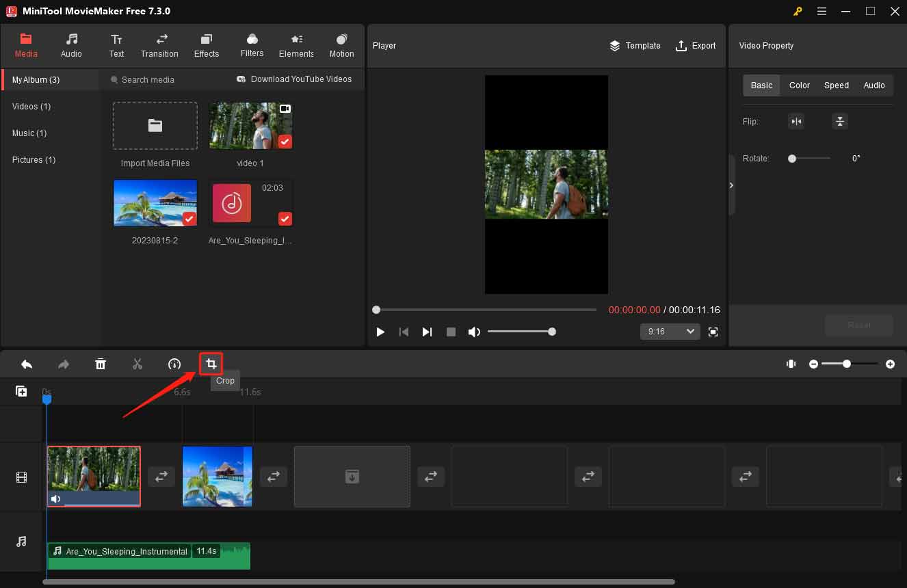The width and height of the screenshot is (907, 588).
Task: Open the Filters tab
Action: coord(252,45)
